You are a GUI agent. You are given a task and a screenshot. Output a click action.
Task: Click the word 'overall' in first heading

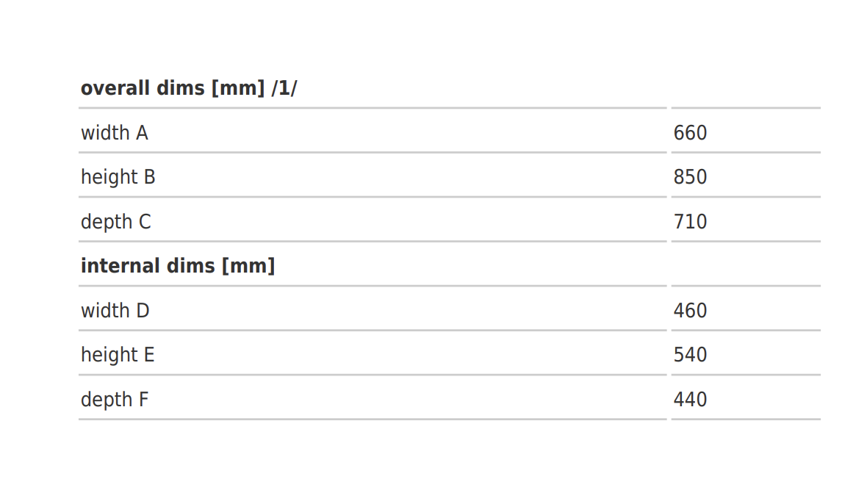(x=115, y=88)
